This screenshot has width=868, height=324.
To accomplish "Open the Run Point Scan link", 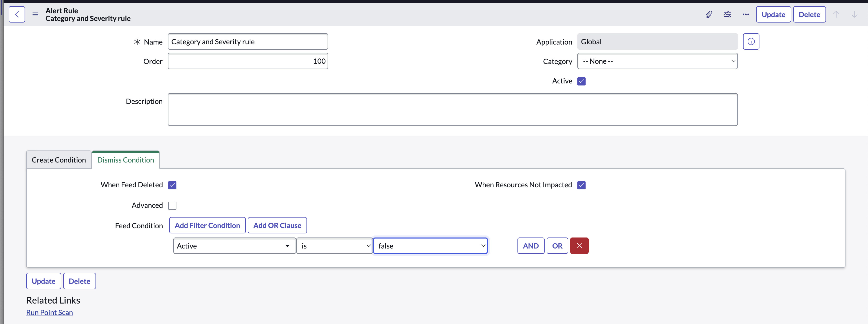I will click(x=49, y=312).
